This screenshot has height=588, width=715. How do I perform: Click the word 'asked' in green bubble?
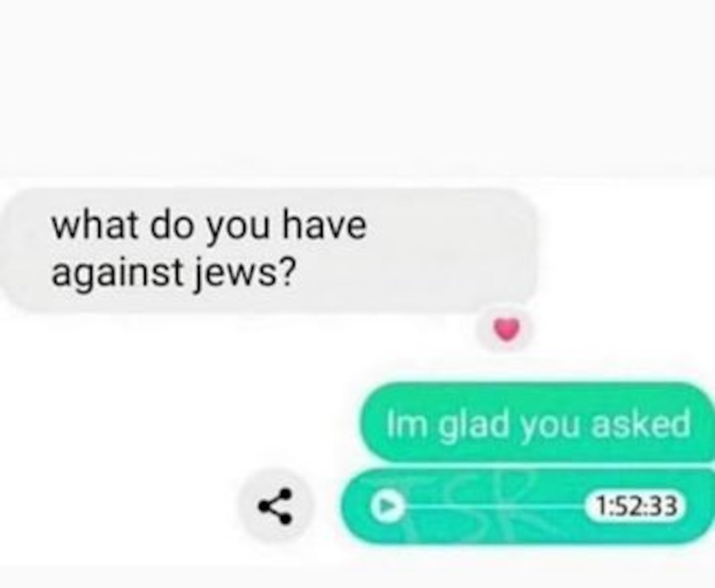641,423
